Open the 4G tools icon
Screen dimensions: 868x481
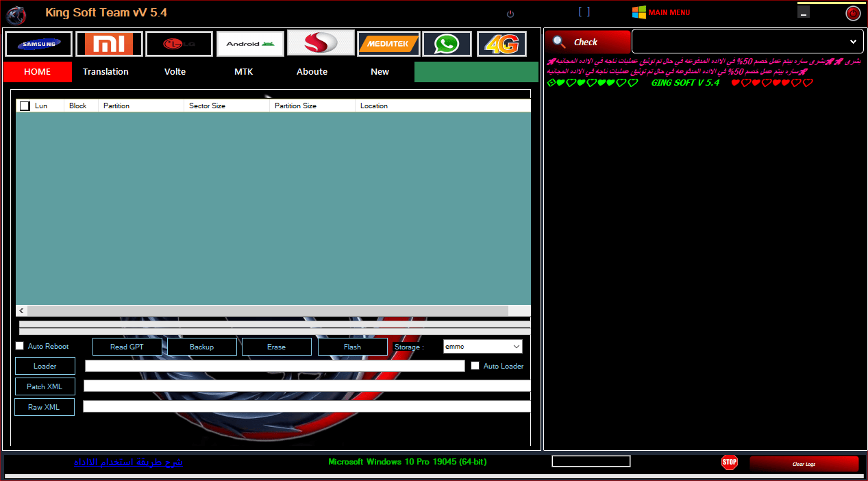tap(501, 44)
